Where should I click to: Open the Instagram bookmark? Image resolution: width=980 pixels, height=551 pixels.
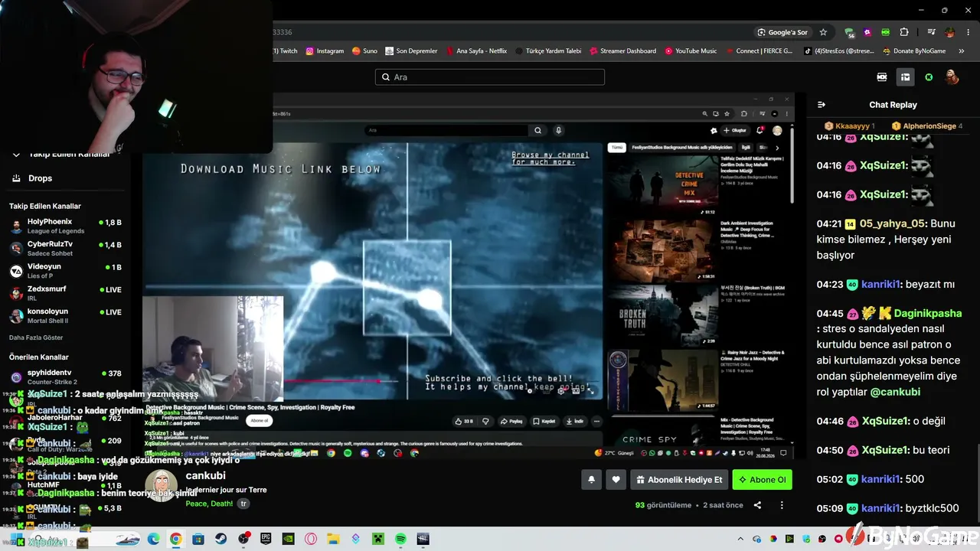tap(325, 51)
